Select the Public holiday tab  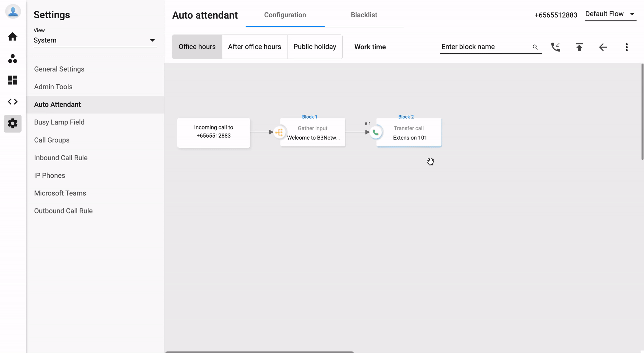pyautogui.click(x=314, y=47)
